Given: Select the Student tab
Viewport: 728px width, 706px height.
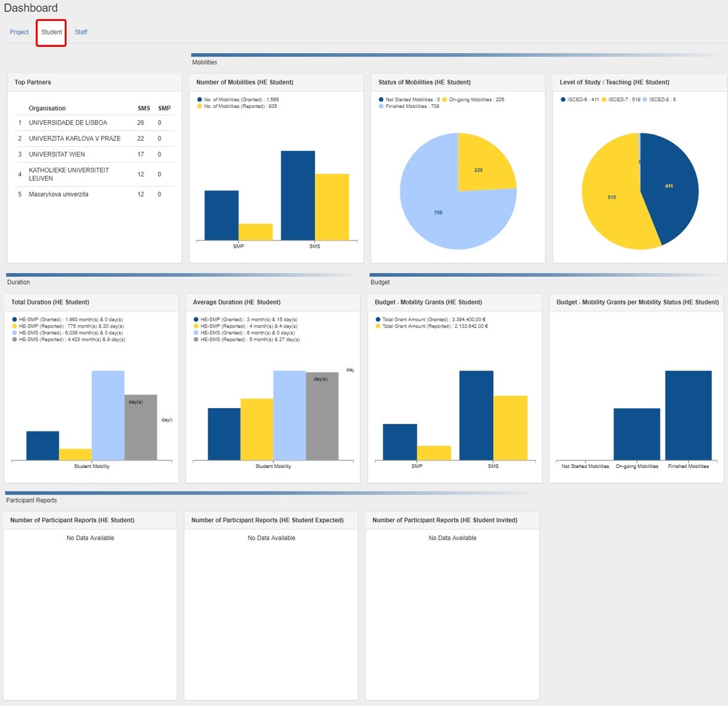Looking at the screenshot, I should pos(52,32).
